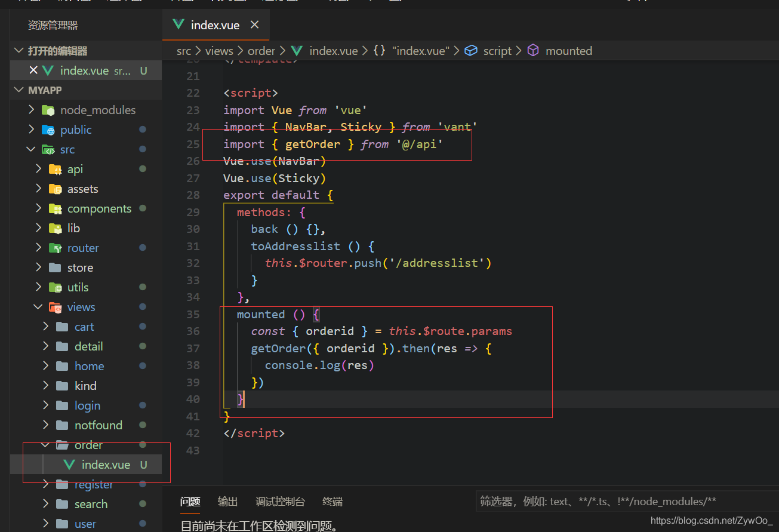Click the console.log(res) code on line 38
This screenshot has width=779, height=532.
[x=319, y=365]
